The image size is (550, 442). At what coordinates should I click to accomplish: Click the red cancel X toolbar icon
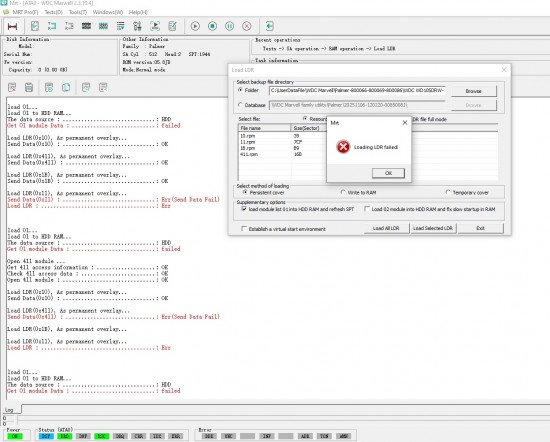tap(247, 26)
